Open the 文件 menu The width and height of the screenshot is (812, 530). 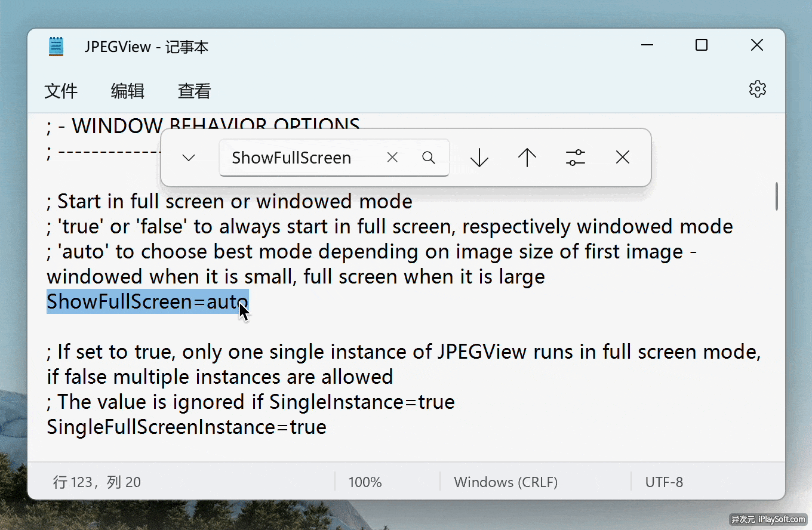(61, 91)
